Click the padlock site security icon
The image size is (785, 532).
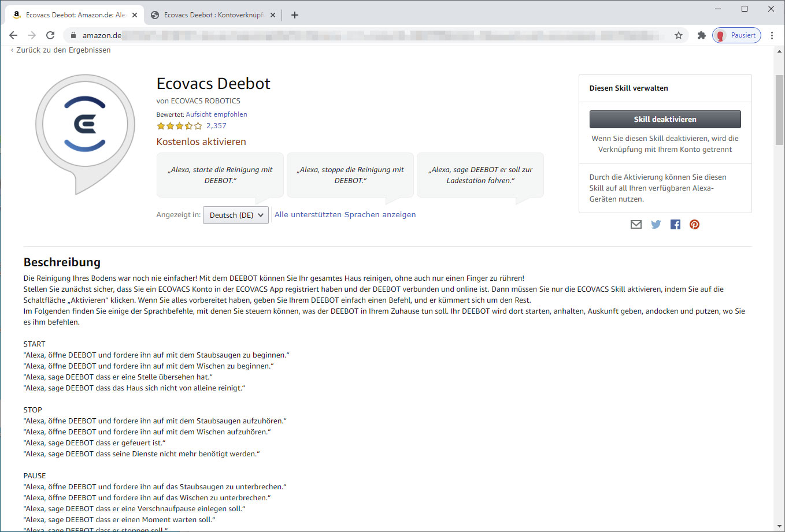(73, 35)
